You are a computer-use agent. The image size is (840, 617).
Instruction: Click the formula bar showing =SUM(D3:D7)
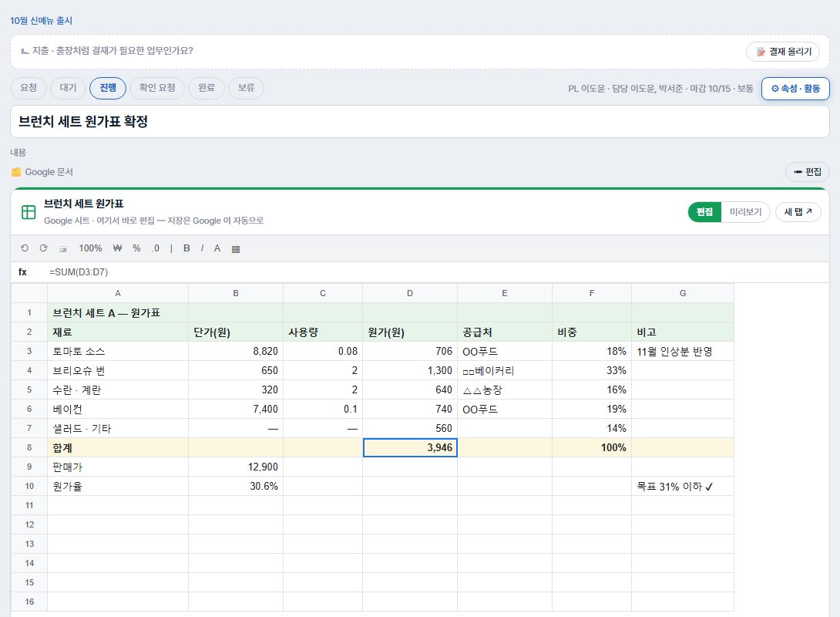click(419, 272)
